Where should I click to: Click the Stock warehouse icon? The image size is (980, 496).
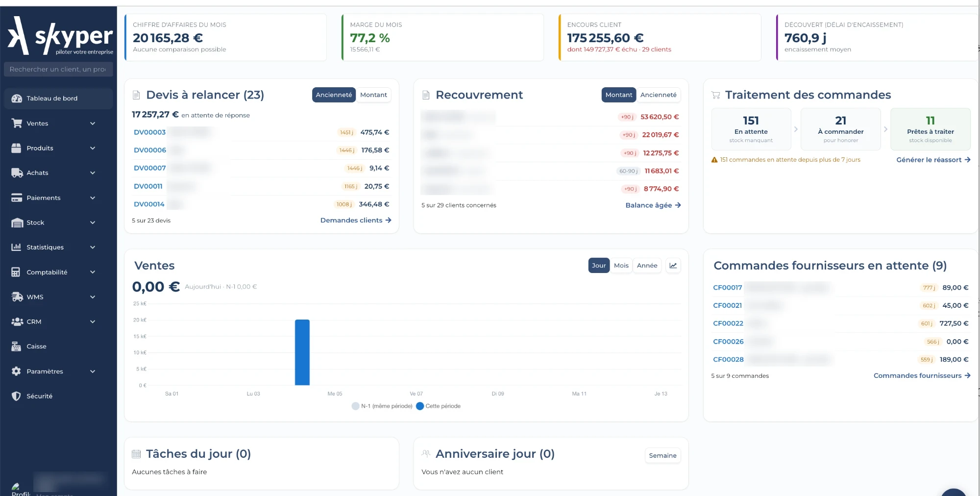coord(17,223)
